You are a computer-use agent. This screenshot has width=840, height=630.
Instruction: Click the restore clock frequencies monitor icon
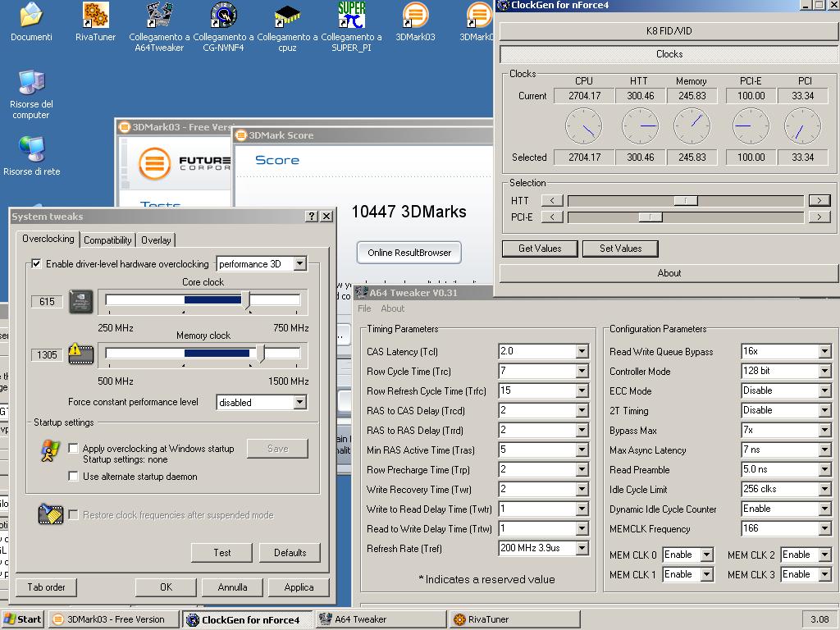[x=50, y=515]
